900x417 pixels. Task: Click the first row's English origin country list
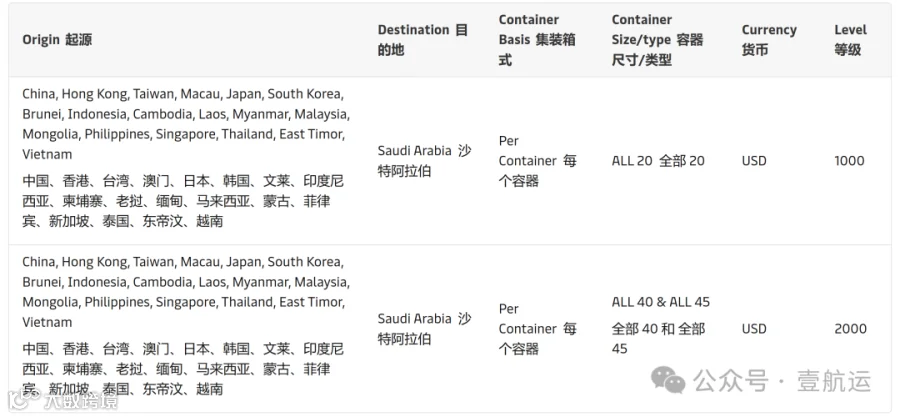pyautogui.click(x=186, y=124)
